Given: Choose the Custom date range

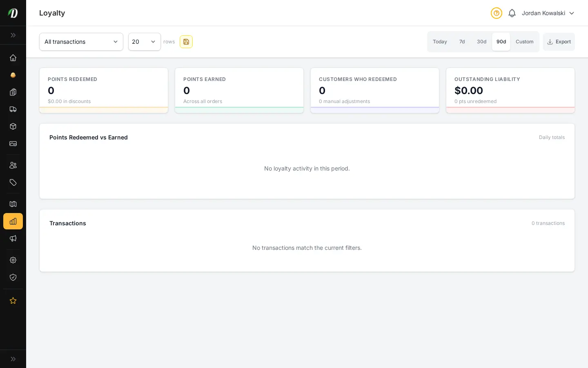Looking at the screenshot, I should pos(524,42).
